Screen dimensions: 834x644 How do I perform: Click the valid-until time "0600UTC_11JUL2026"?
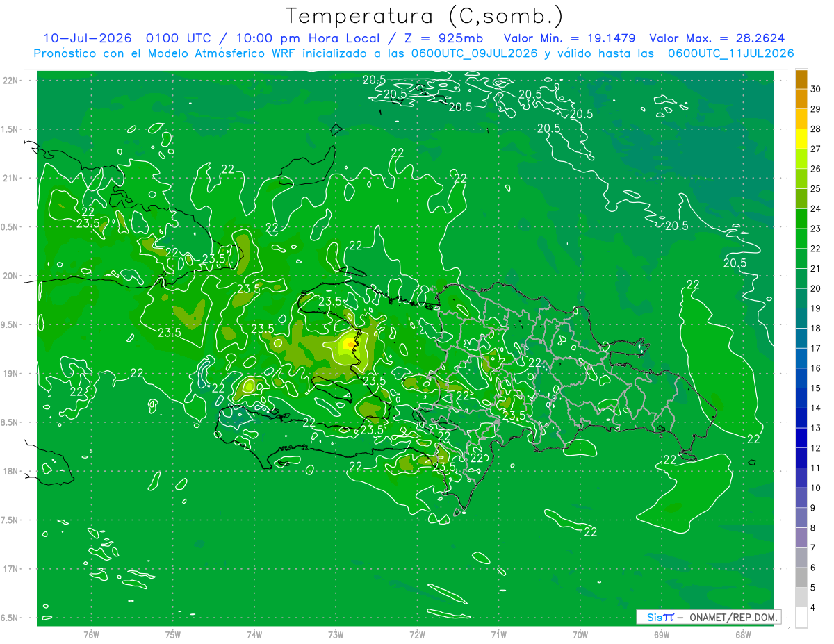[730, 53]
